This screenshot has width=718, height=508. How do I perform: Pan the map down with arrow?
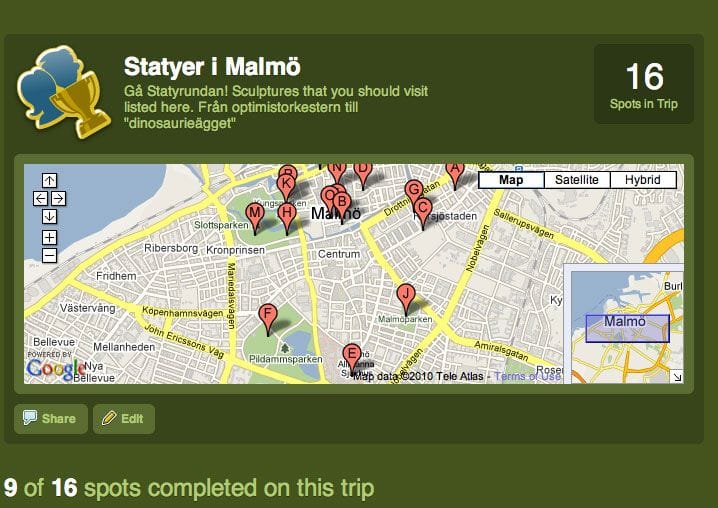click(49, 216)
